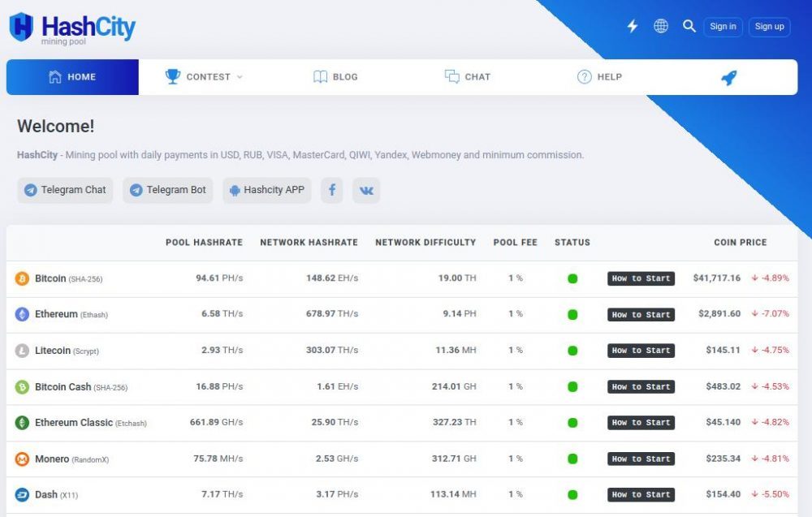Switch to the BLOG tab
Screen dimensions: 812x517
(335, 76)
